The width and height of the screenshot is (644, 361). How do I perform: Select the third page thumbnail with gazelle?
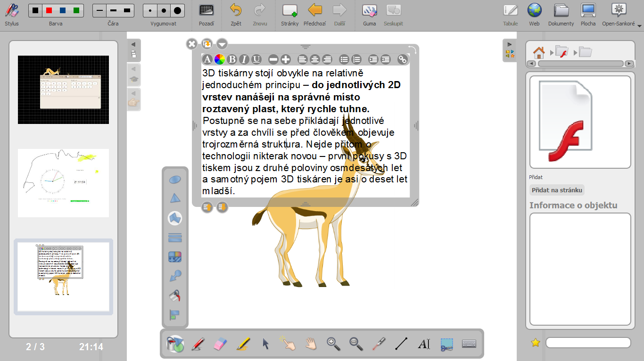click(x=63, y=276)
